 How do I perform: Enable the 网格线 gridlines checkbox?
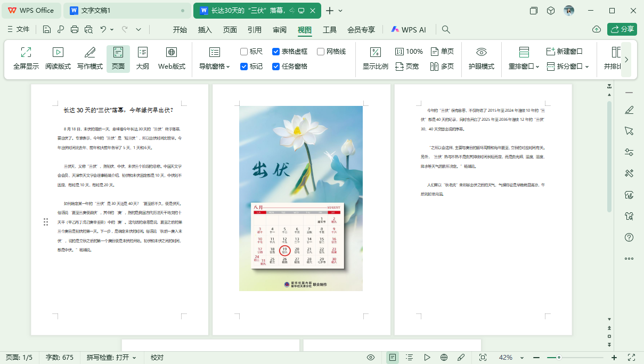(320, 51)
